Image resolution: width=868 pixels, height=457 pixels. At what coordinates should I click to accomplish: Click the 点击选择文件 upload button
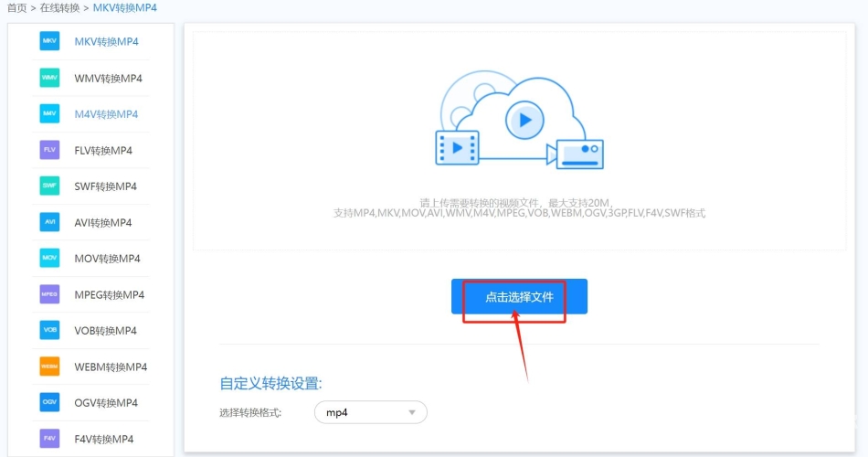(519, 296)
